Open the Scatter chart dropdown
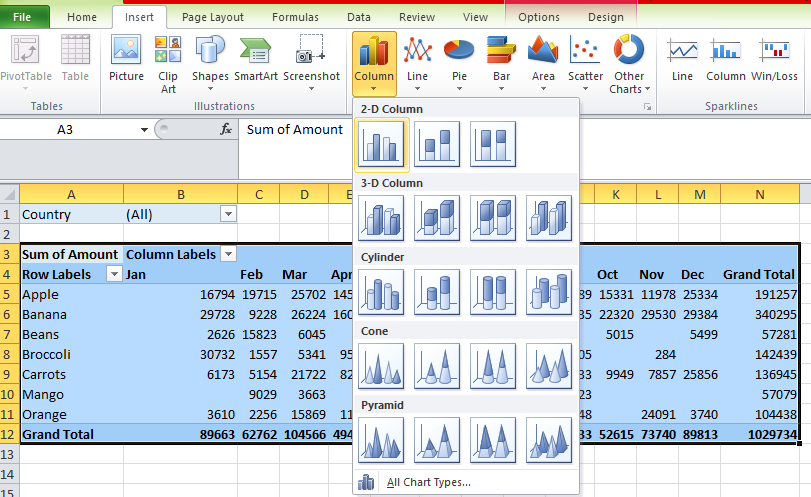811x497 pixels. click(x=585, y=64)
